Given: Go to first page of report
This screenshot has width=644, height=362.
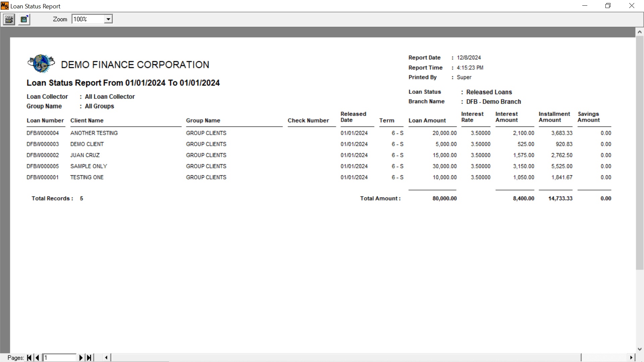Looking at the screenshot, I should [30, 358].
